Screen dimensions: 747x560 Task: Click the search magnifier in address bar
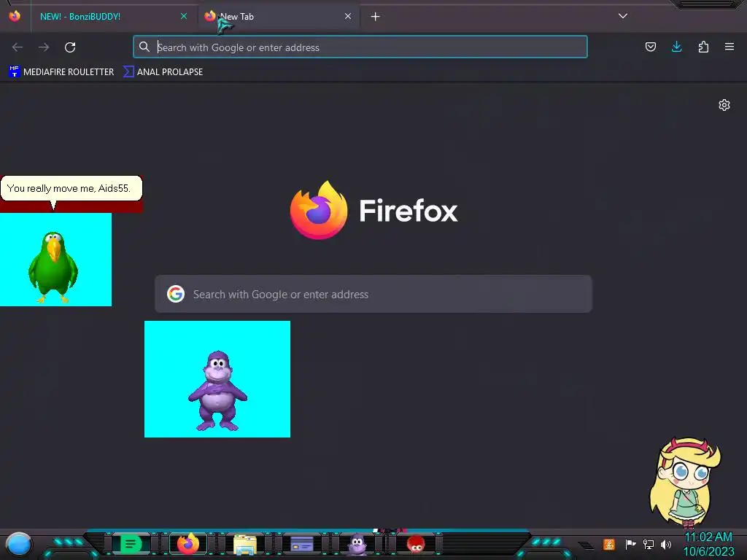click(144, 47)
